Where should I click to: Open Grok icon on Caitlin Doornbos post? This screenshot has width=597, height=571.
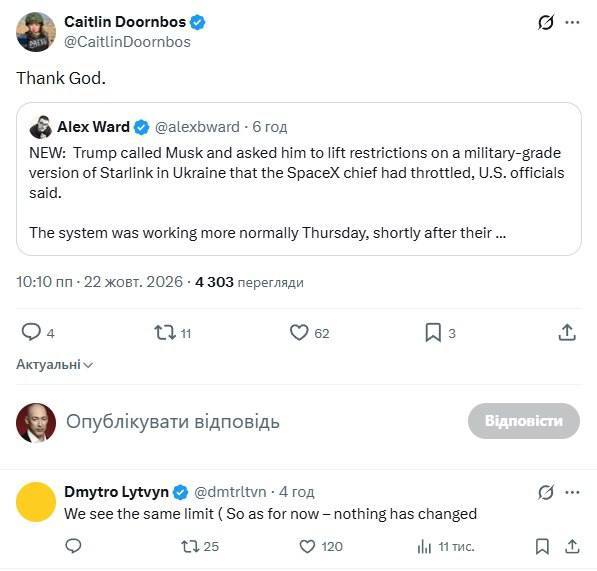[x=546, y=22]
